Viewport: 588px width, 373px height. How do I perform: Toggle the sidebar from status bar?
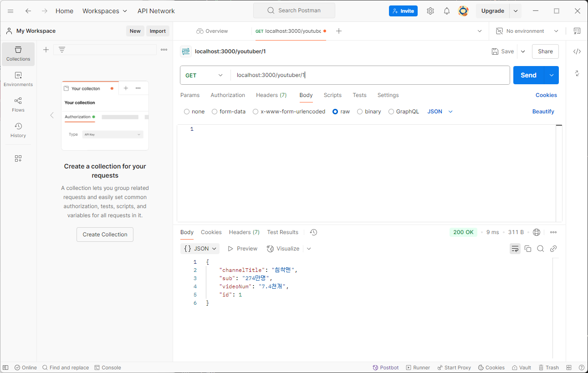pyautogui.click(x=5, y=368)
